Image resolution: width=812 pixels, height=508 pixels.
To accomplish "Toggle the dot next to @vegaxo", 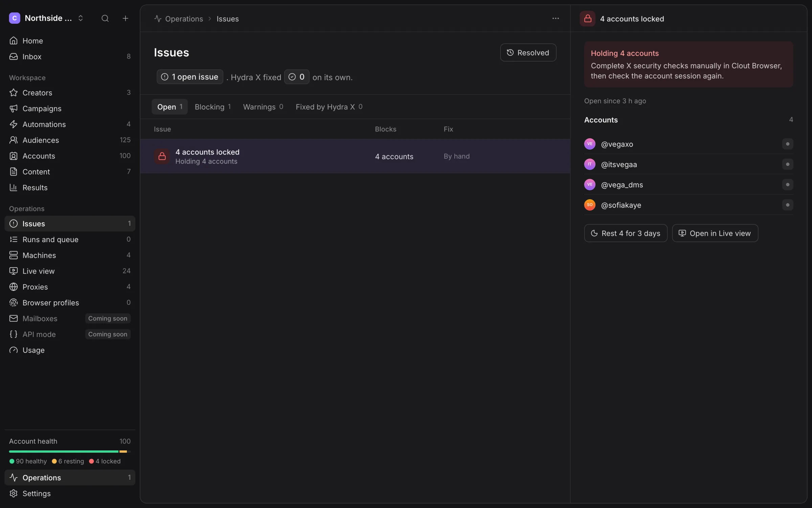I will click(787, 144).
